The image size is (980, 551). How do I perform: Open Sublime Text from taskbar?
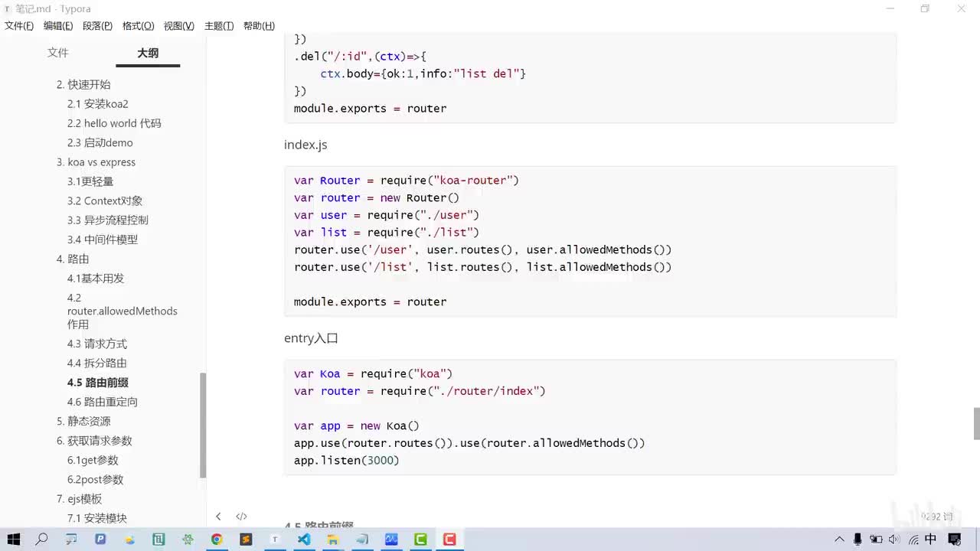click(246, 540)
